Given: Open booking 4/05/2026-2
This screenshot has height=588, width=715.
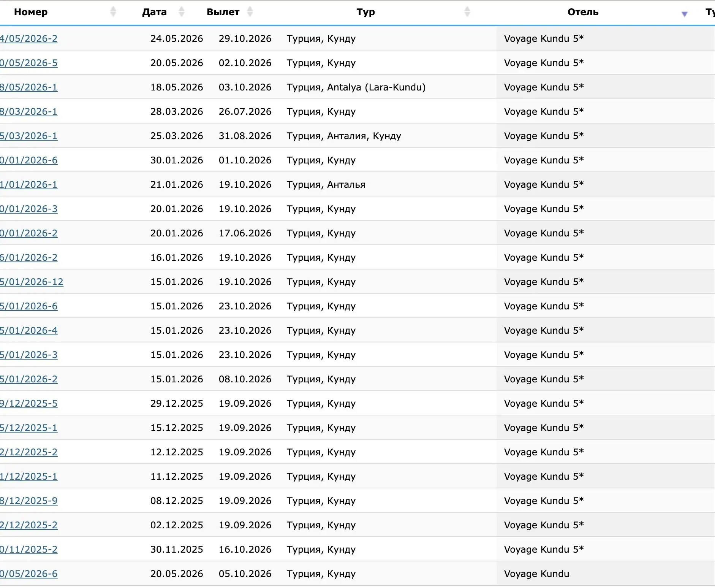Looking at the screenshot, I should click(29, 38).
